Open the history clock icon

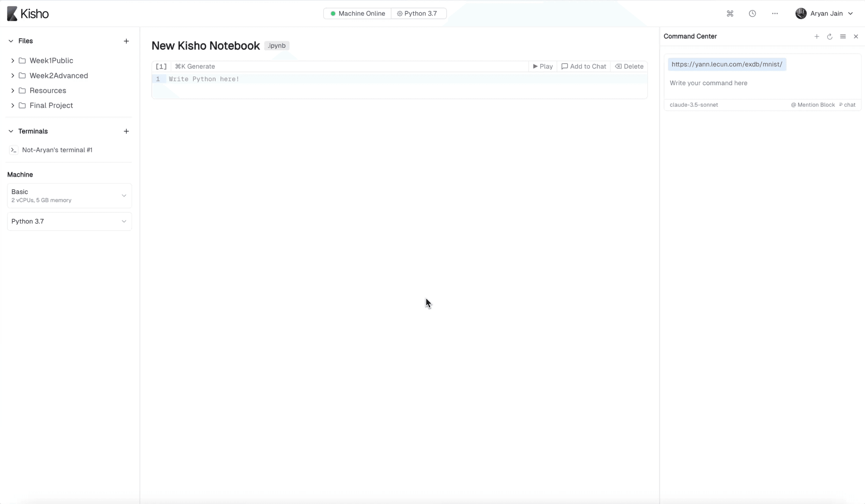(752, 13)
